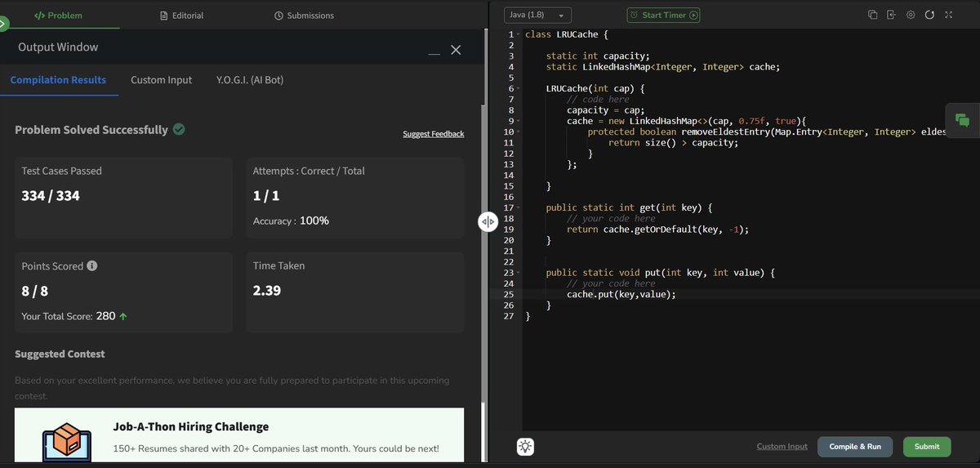This screenshot has width=980, height=468.
Task: Click the Custom Input link near Compile & Run
Action: (x=782, y=446)
